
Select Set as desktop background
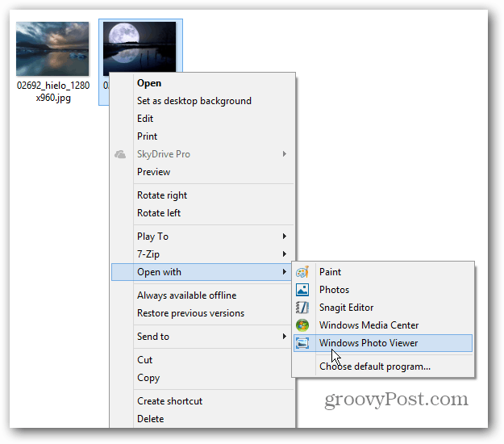[202, 101]
